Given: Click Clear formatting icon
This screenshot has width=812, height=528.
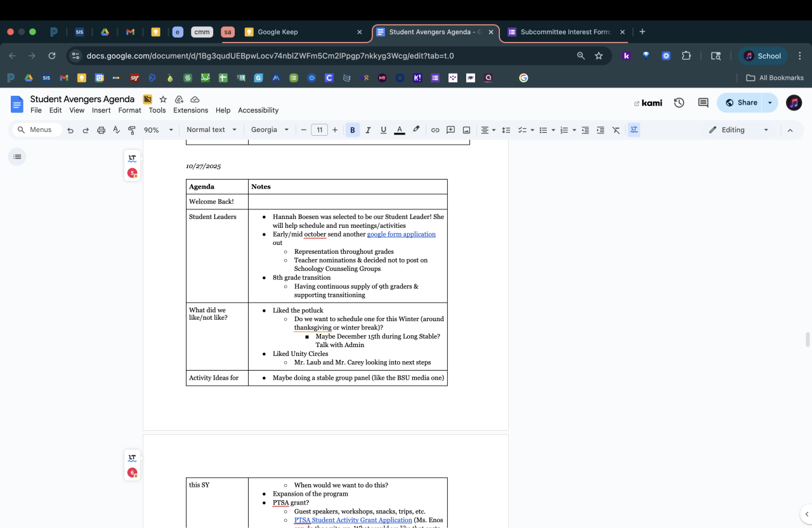Looking at the screenshot, I should click(x=616, y=130).
